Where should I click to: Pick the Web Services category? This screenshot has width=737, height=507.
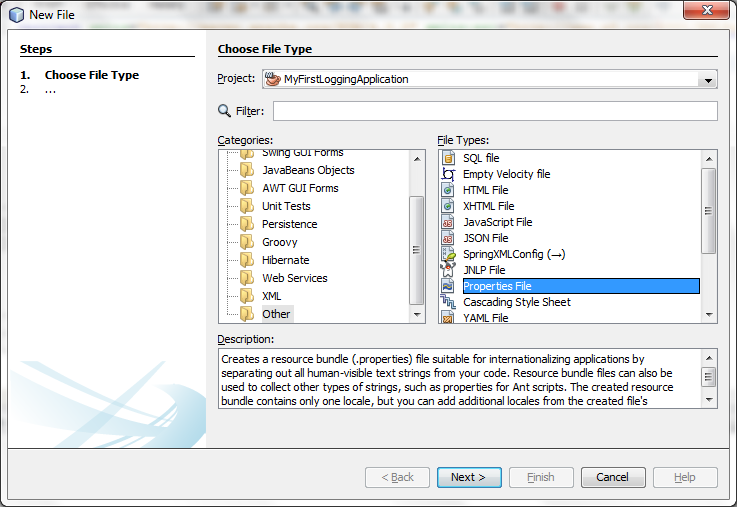[295, 278]
